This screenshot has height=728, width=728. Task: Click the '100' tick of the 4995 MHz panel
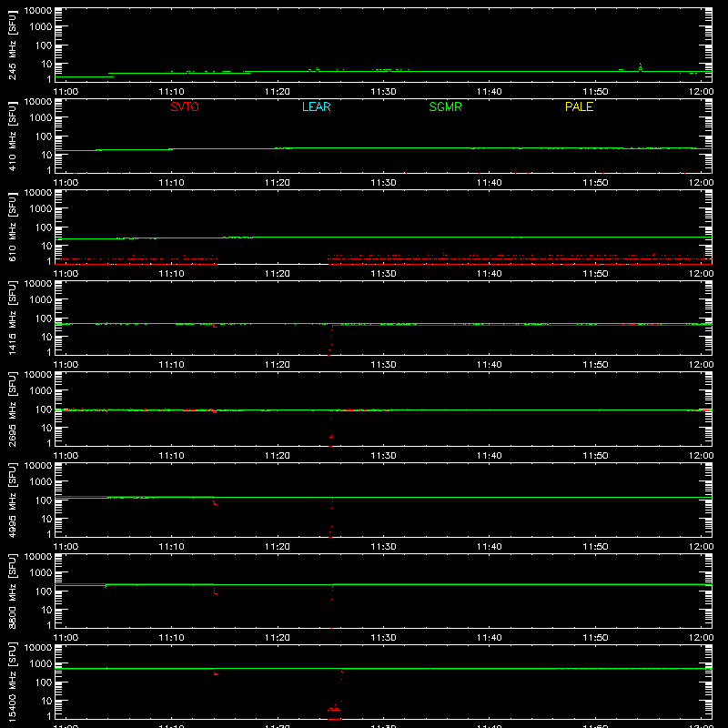pos(44,500)
